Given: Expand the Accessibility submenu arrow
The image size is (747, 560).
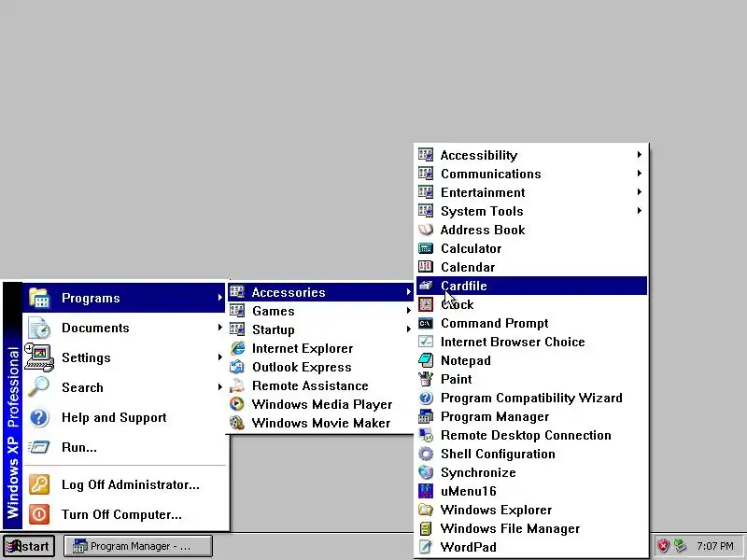Looking at the screenshot, I should pos(640,155).
